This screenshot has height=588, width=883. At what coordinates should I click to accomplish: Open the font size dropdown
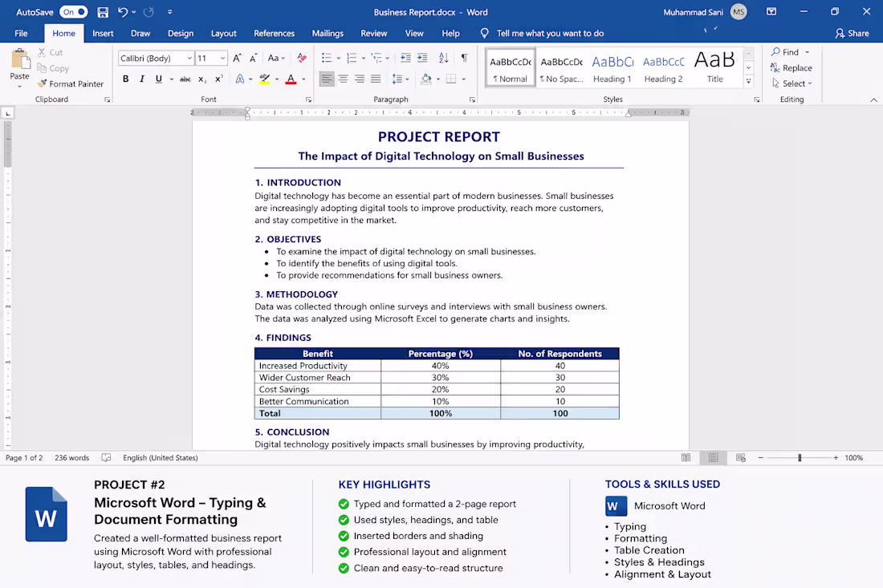[x=223, y=58]
